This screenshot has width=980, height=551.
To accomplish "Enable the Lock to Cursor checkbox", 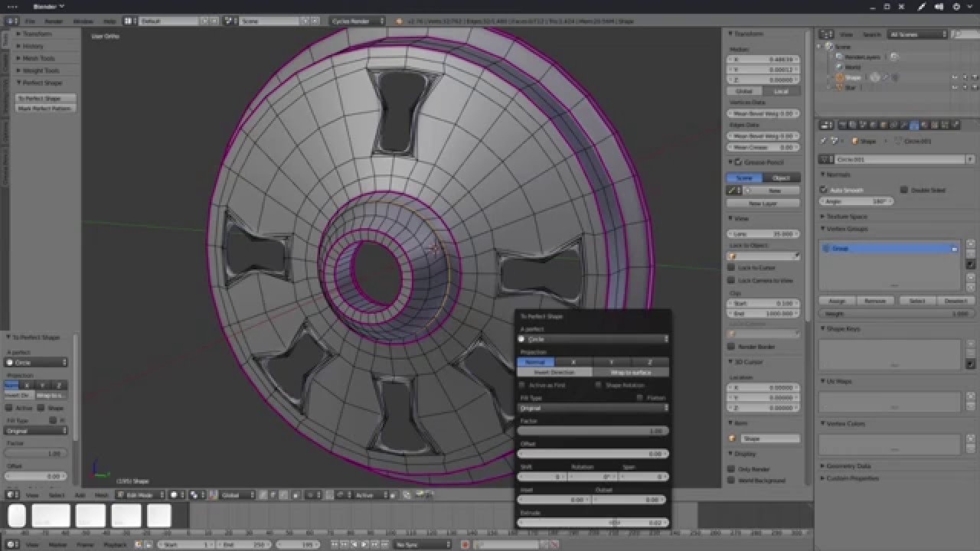I will (x=732, y=268).
